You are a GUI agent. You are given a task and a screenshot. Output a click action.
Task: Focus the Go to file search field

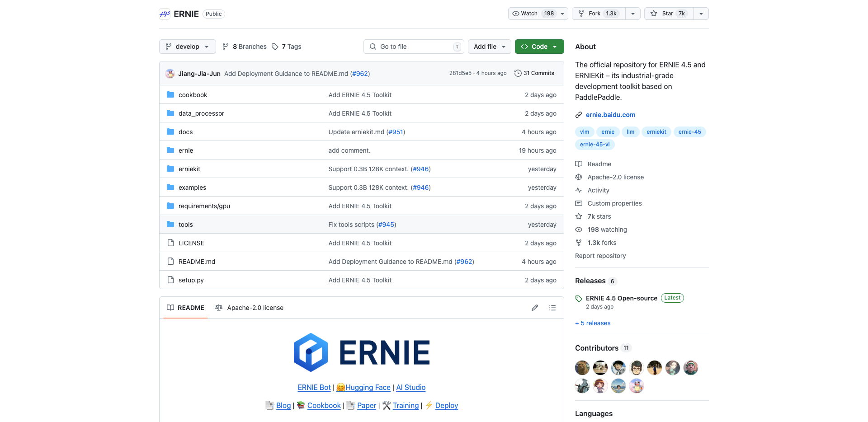point(414,47)
